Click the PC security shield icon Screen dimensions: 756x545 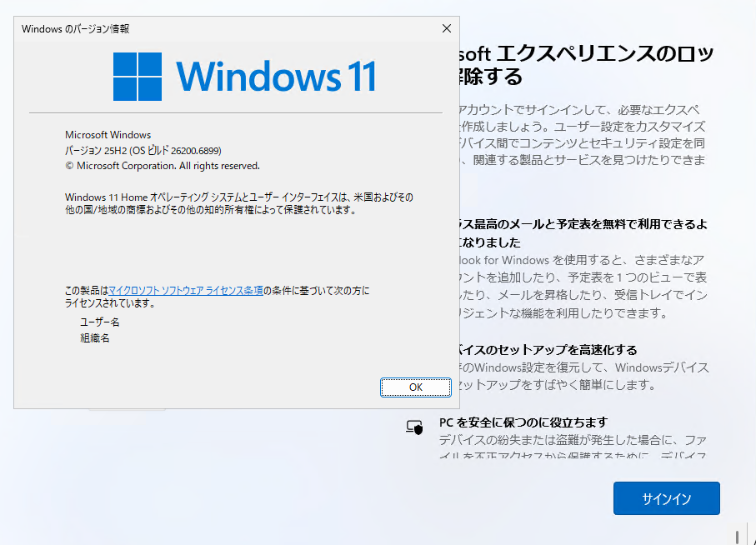click(414, 427)
